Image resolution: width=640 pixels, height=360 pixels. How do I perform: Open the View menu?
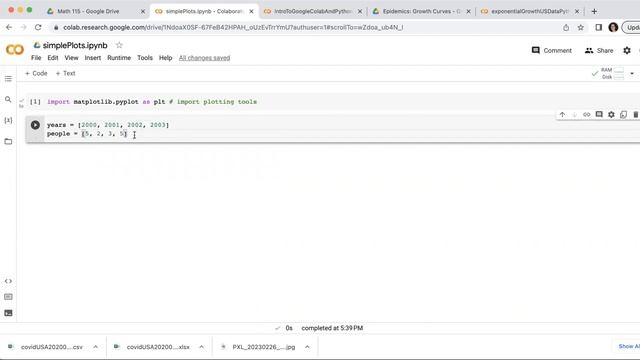(x=71, y=58)
